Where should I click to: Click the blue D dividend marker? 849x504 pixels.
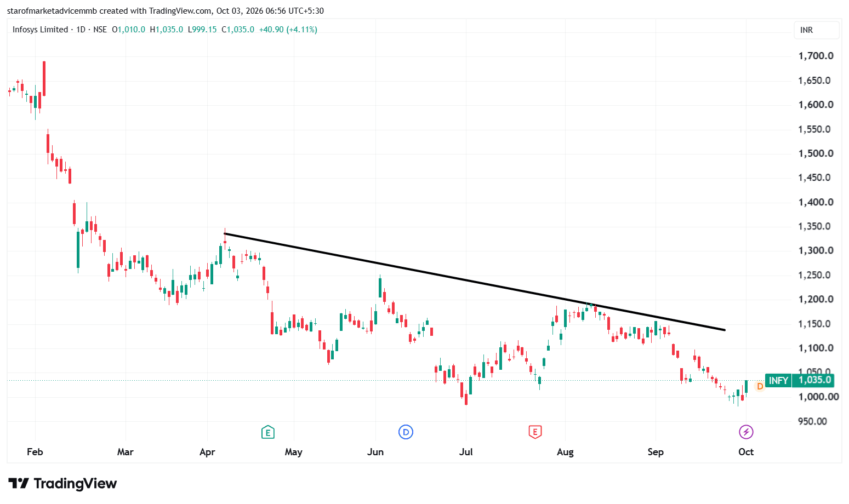(406, 432)
